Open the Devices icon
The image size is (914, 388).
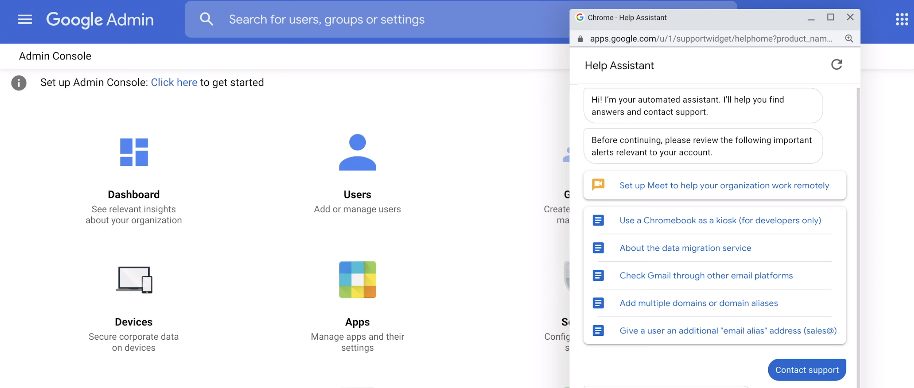coord(134,279)
